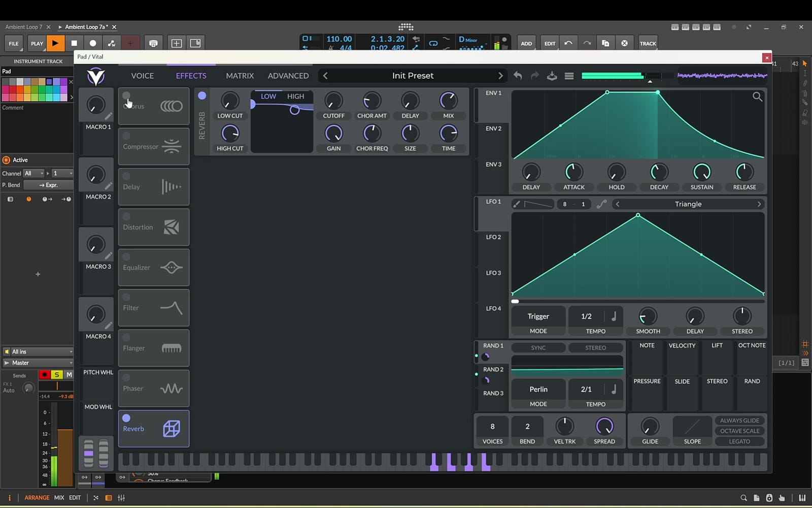Click the ALWAYS GLIDE button
Screen dimensions: 812x508
click(739, 421)
